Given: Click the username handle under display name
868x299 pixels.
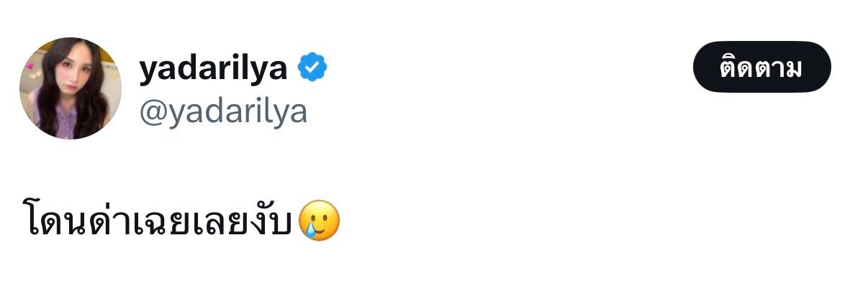Looking at the screenshot, I should pos(223,111).
